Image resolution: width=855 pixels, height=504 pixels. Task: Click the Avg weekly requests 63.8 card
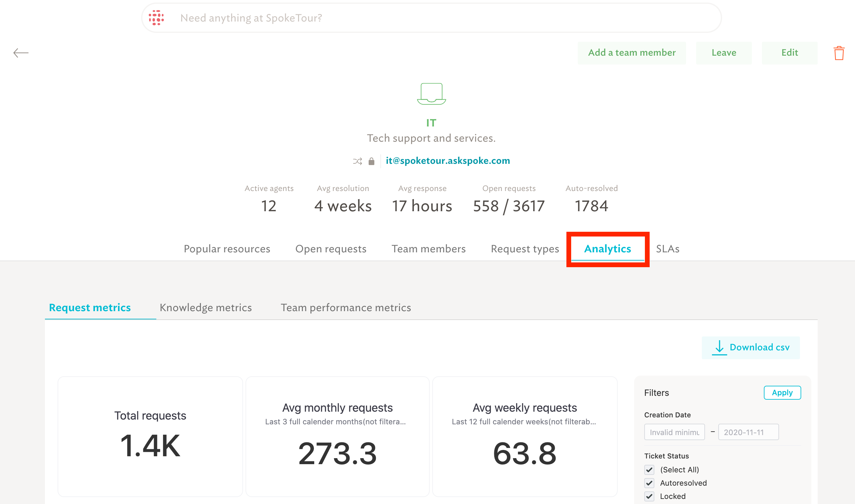pos(525,436)
